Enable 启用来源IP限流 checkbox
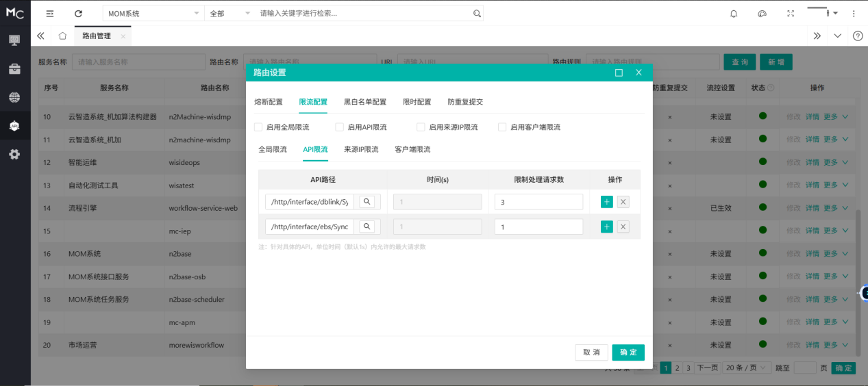 coord(421,127)
